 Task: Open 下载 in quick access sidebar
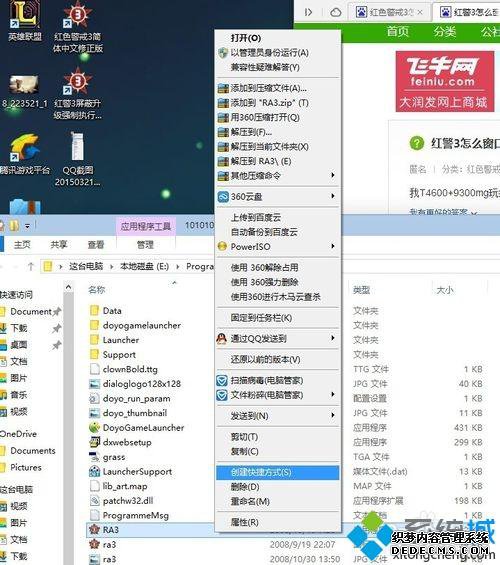click(19, 328)
